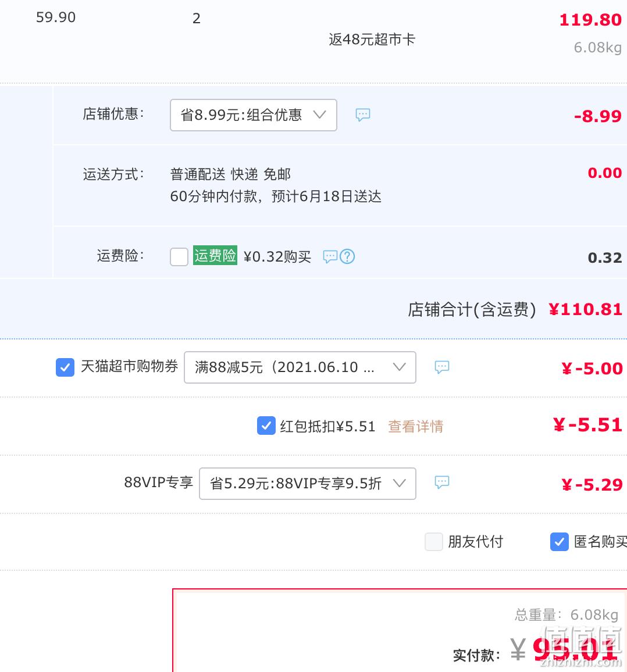Open the 运费险 help question mark
This screenshot has height=672, width=627.
347,257
